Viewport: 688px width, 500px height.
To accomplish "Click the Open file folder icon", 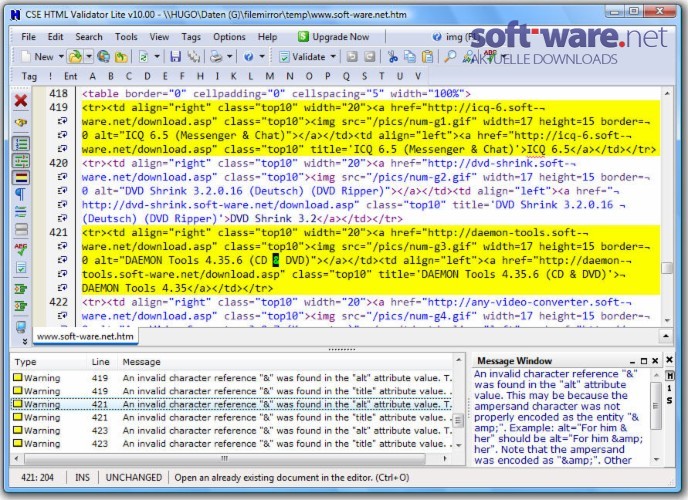I will (x=75, y=57).
